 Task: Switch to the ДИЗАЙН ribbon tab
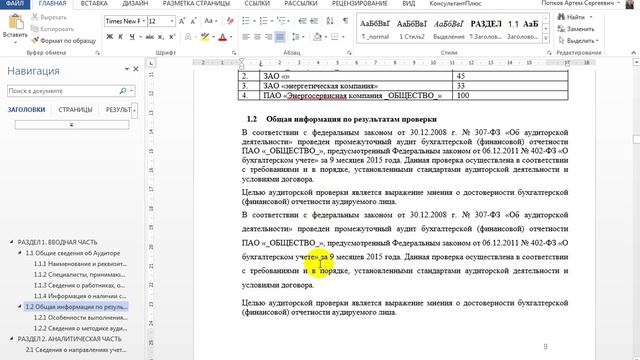[135, 4]
